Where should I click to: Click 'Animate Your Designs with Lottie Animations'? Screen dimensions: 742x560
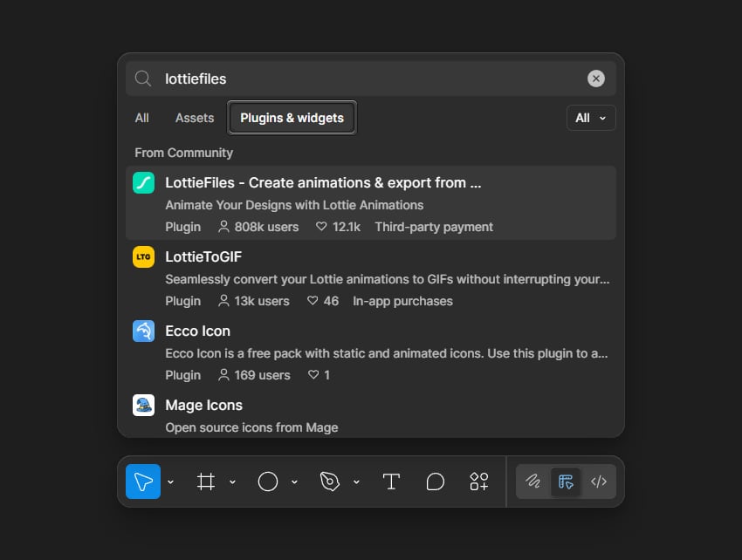(x=294, y=205)
